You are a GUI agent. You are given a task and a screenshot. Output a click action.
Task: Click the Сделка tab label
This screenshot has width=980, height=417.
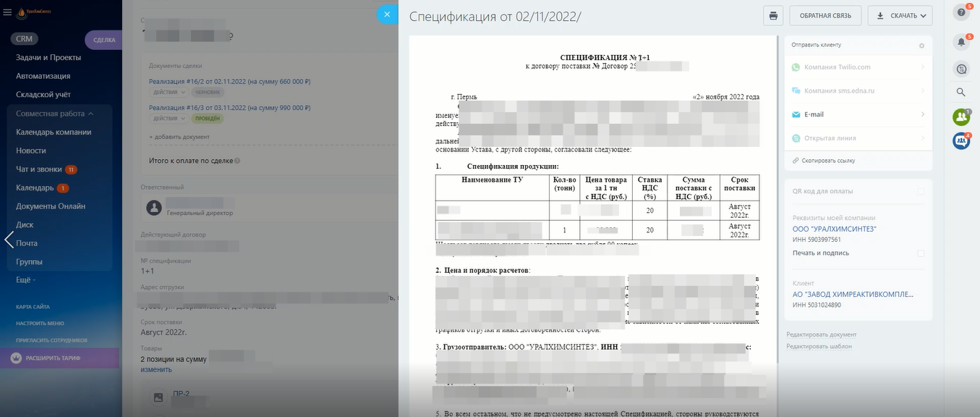[104, 41]
